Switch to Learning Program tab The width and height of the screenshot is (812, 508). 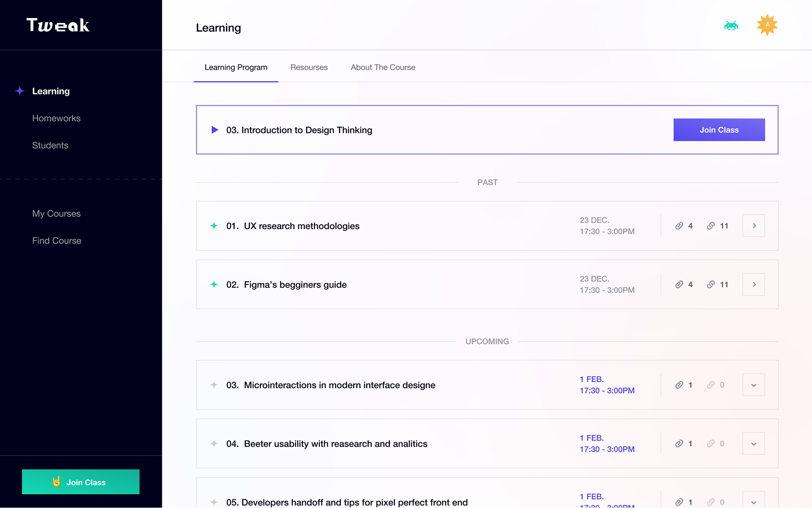(236, 68)
